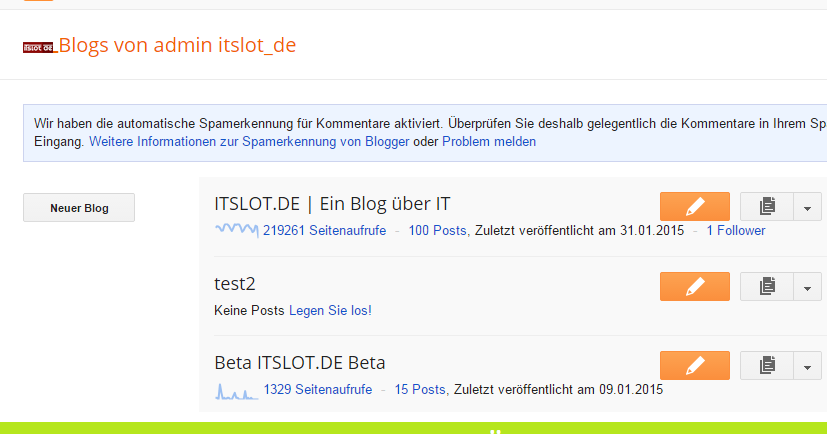827x434 pixels.
Task: Click pencil icon for Beta ITSLOT.DE Beta blog
Action: [x=695, y=365]
